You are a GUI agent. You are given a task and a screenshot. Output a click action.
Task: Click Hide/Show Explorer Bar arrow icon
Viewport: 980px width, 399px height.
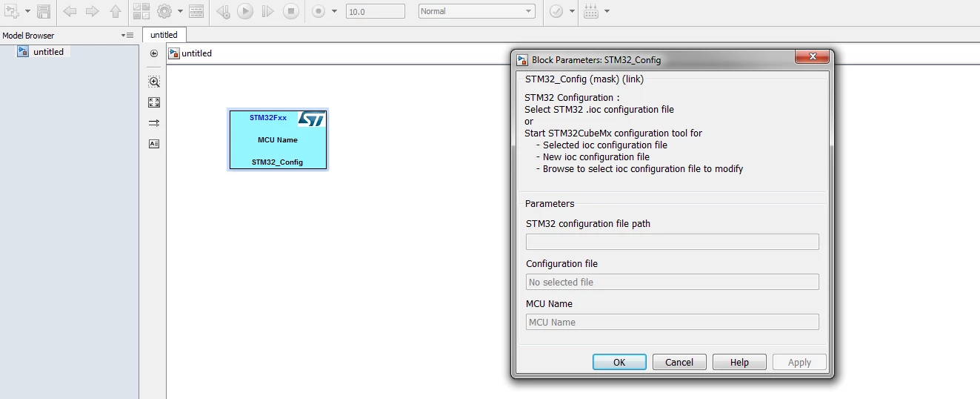point(154,53)
